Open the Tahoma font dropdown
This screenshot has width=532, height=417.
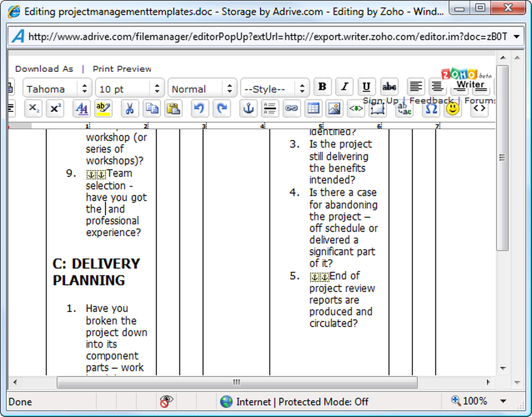point(57,88)
